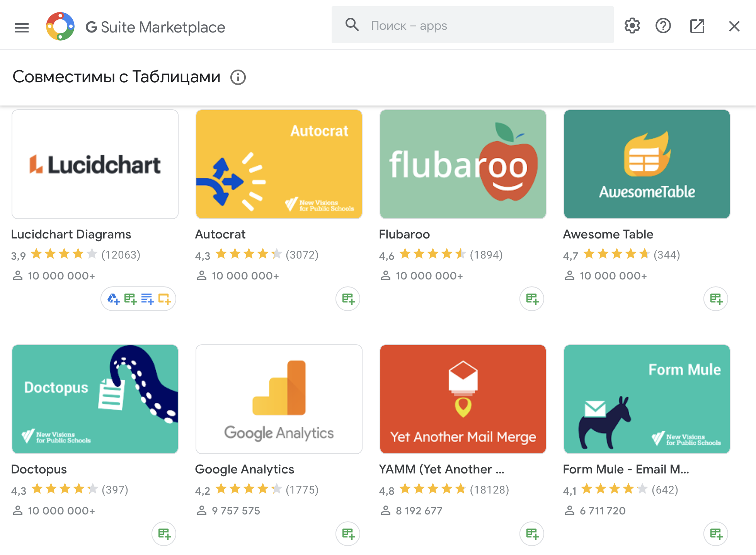Image resolution: width=756 pixels, height=555 pixels.
Task: Click the Autocrat app title
Action: click(220, 234)
